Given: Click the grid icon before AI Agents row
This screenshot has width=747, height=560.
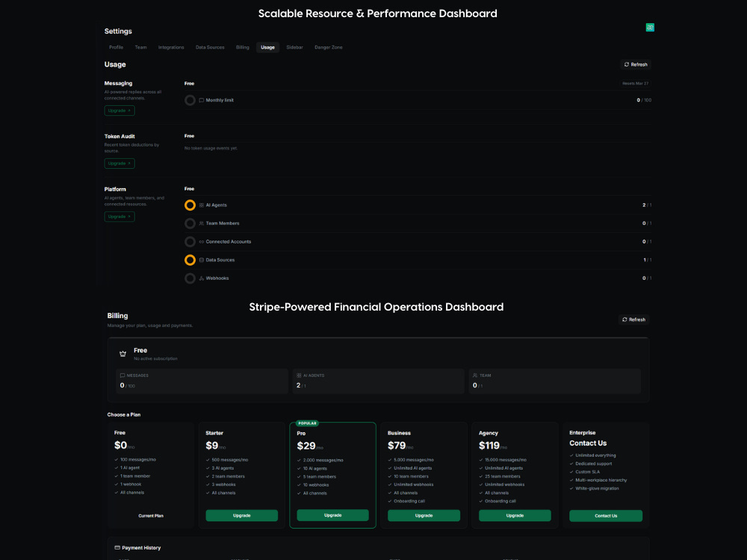Looking at the screenshot, I should coord(202,205).
